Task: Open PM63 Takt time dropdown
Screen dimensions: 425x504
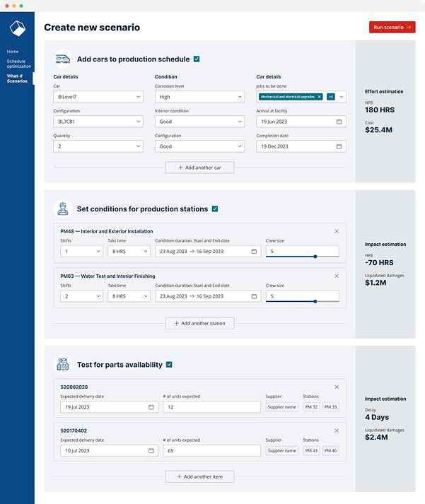Action: [129, 296]
